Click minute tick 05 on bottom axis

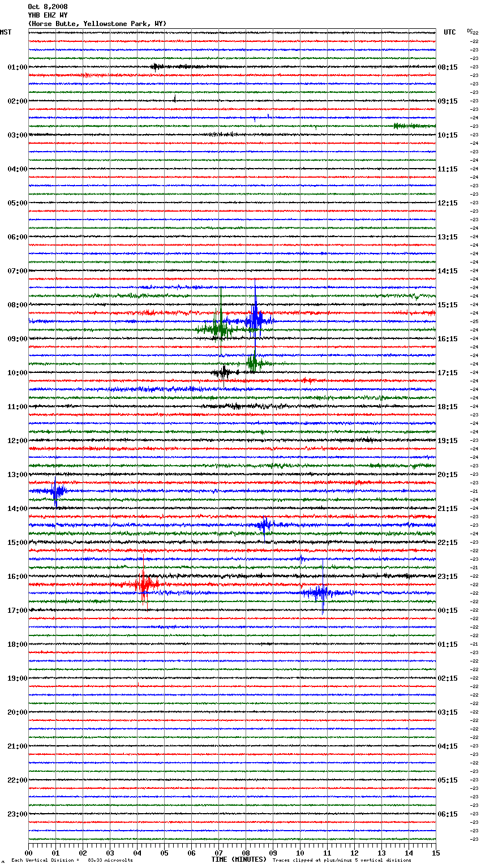pyautogui.click(x=164, y=852)
